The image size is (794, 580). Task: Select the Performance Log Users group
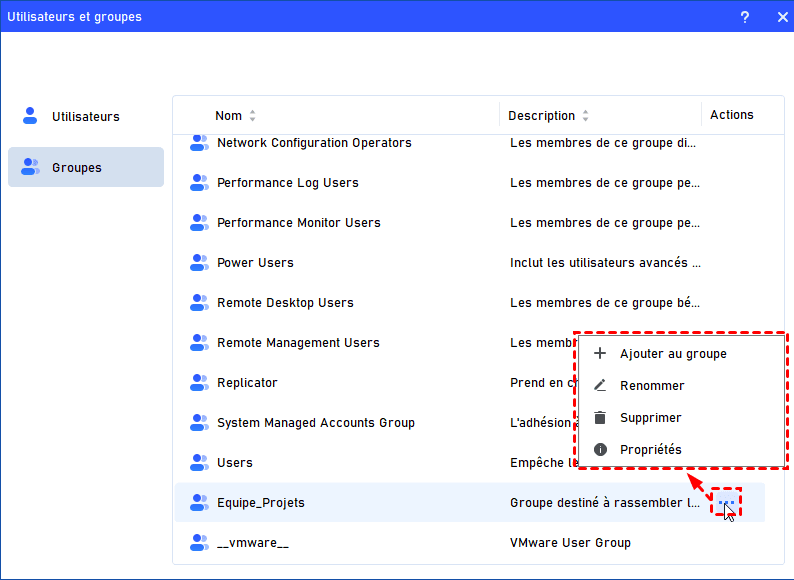(287, 183)
